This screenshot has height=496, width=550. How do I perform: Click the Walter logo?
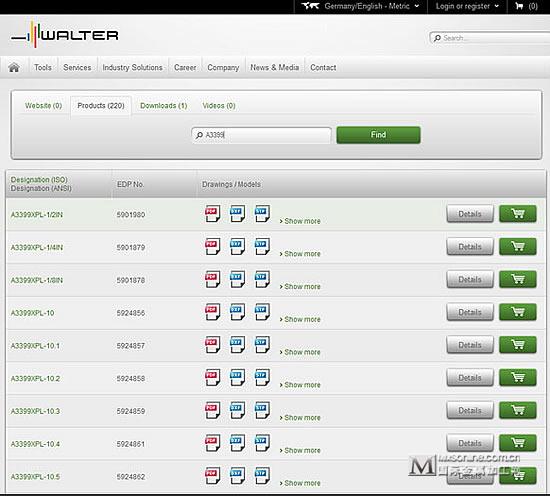click(65, 35)
